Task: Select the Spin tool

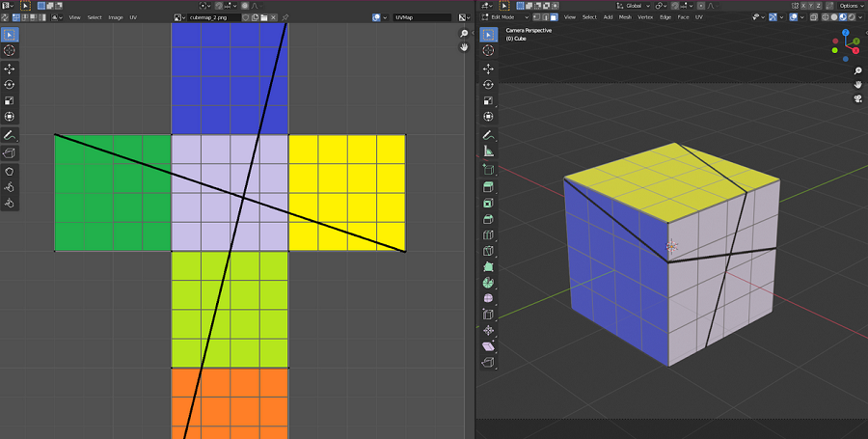Action: 488,283
